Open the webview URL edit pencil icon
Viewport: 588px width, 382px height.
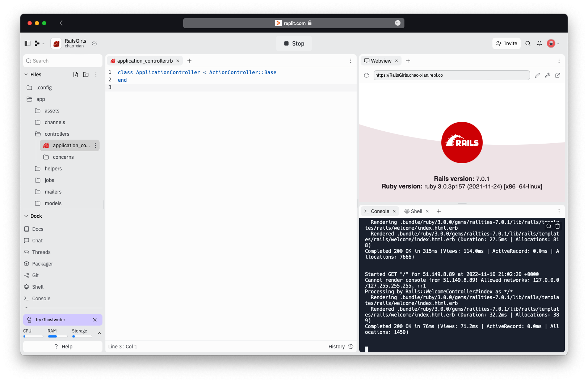click(537, 75)
